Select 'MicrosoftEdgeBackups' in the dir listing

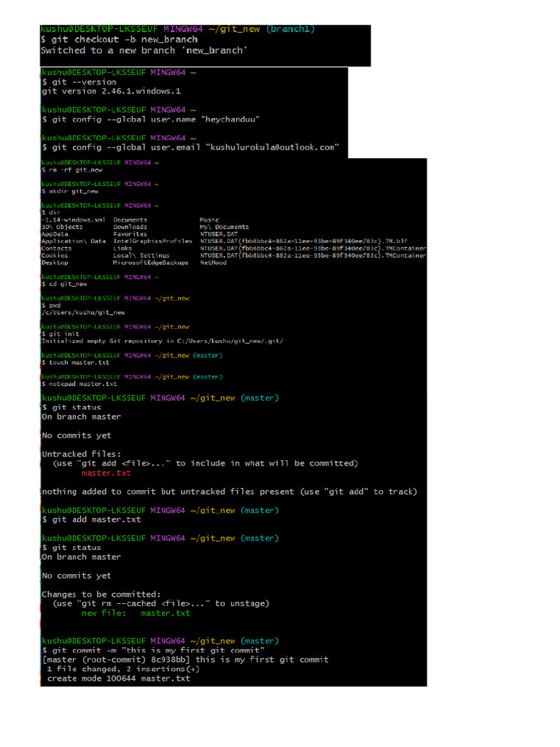(151, 263)
